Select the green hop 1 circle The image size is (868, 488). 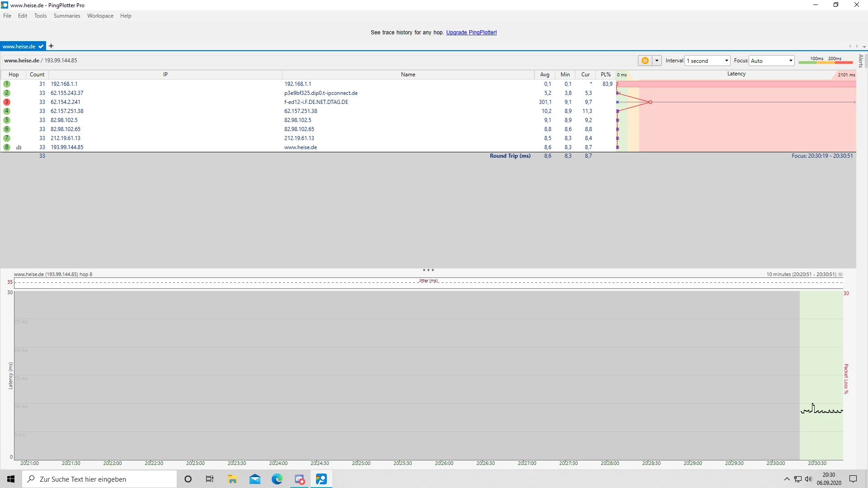pyautogui.click(x=7, y=84)
